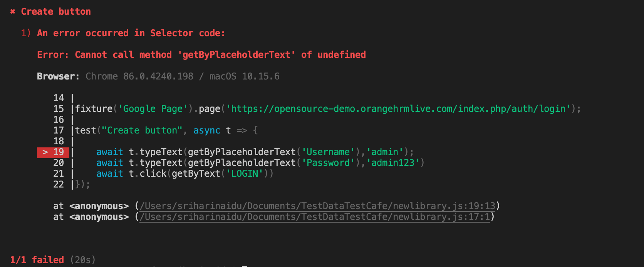Image resolution: width=644 pixels, height=267 pixels.
Task: Click line number 14 in the code frame
Action: pyautogui.click(x=59, y=98)
